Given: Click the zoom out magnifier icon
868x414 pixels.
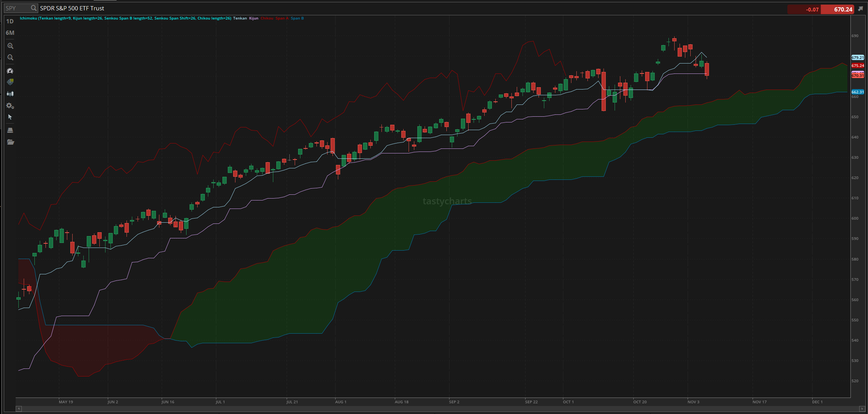Looking at the screenshot, I should tap(10, 57).
